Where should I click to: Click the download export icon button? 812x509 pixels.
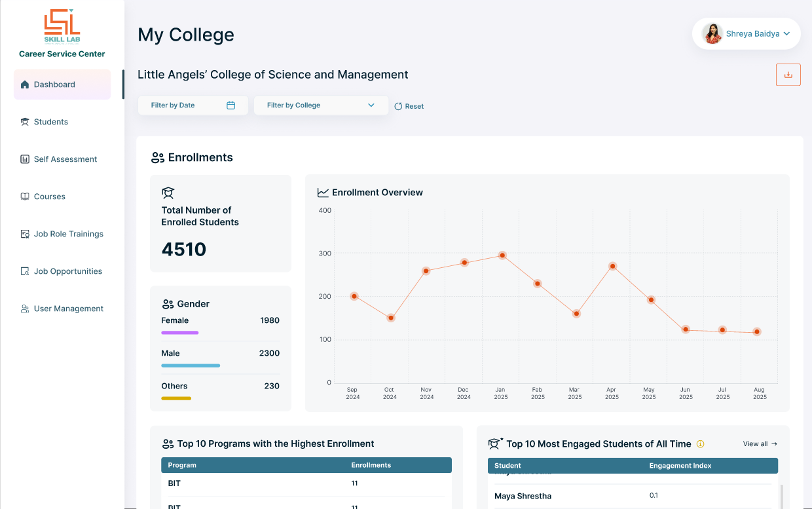pos(788,75)
